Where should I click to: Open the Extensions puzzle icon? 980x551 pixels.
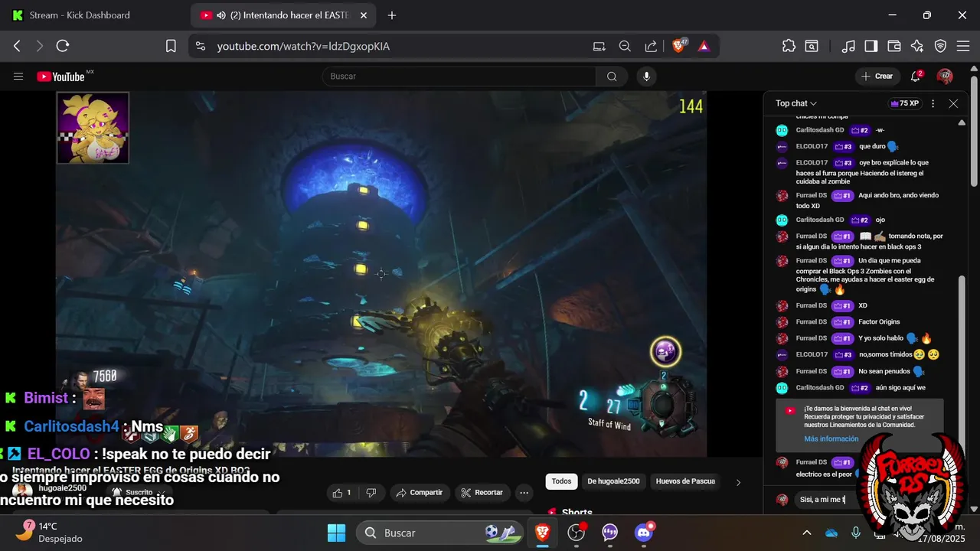[x=789, y=46]
